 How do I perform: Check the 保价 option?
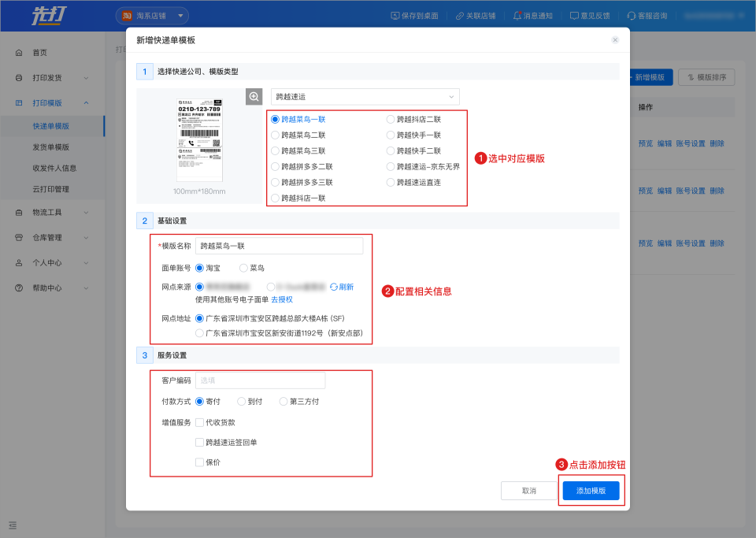click(x=199, y=462)
